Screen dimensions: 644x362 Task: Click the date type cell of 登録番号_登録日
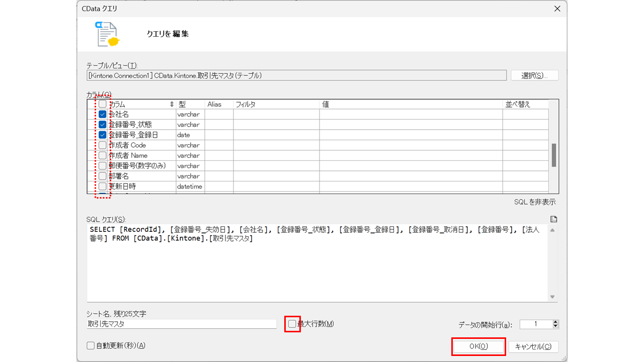pyautogui.click(x=190, y=135)
